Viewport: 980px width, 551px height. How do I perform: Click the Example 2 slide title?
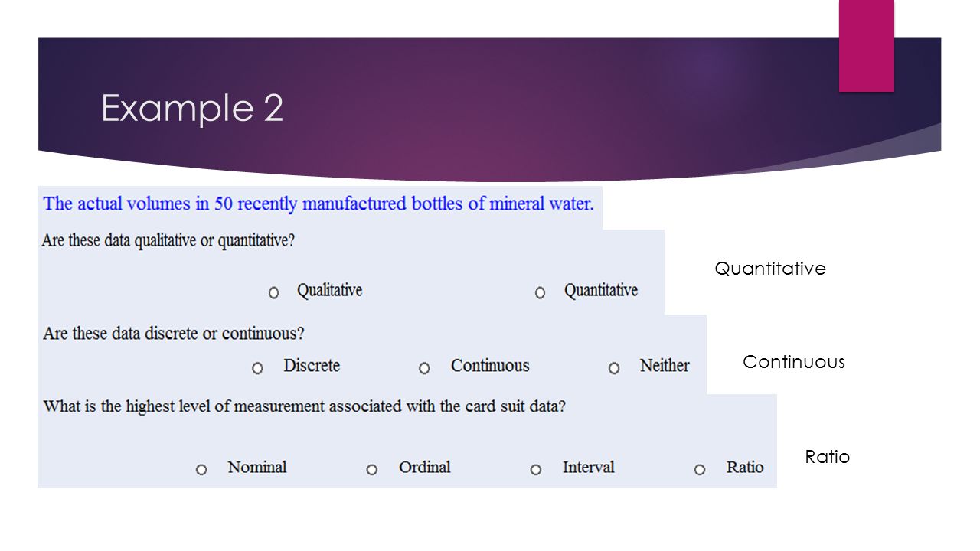pos(192,108)
